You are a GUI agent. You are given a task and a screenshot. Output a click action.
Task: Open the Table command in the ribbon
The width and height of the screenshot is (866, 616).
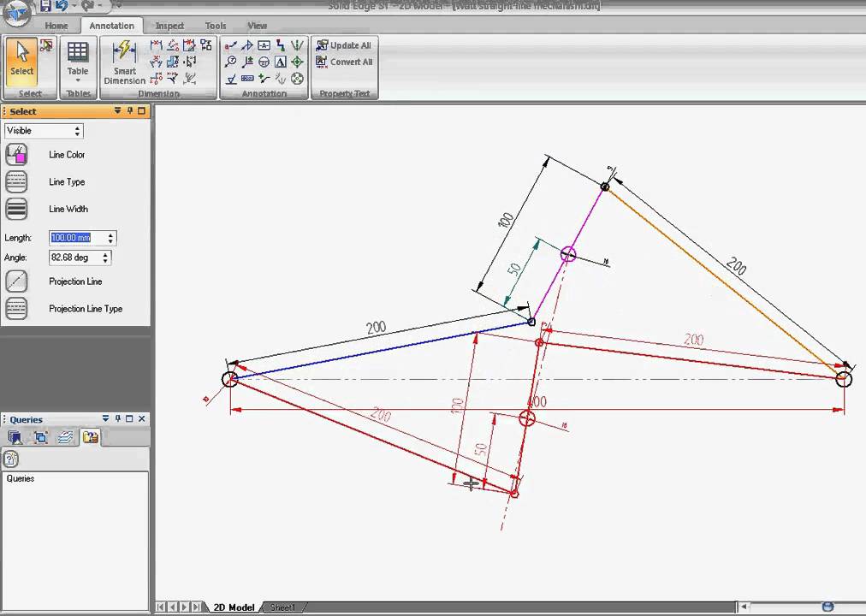77,60
